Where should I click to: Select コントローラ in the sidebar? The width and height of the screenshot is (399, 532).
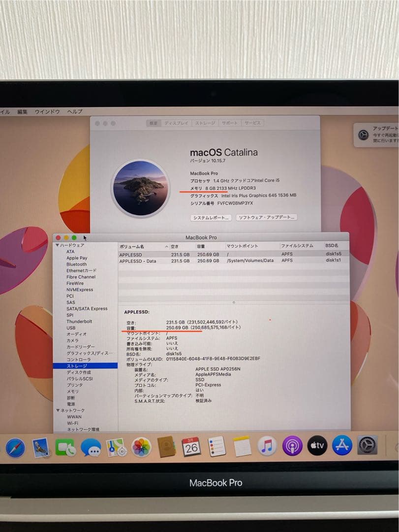pos(78,360)
